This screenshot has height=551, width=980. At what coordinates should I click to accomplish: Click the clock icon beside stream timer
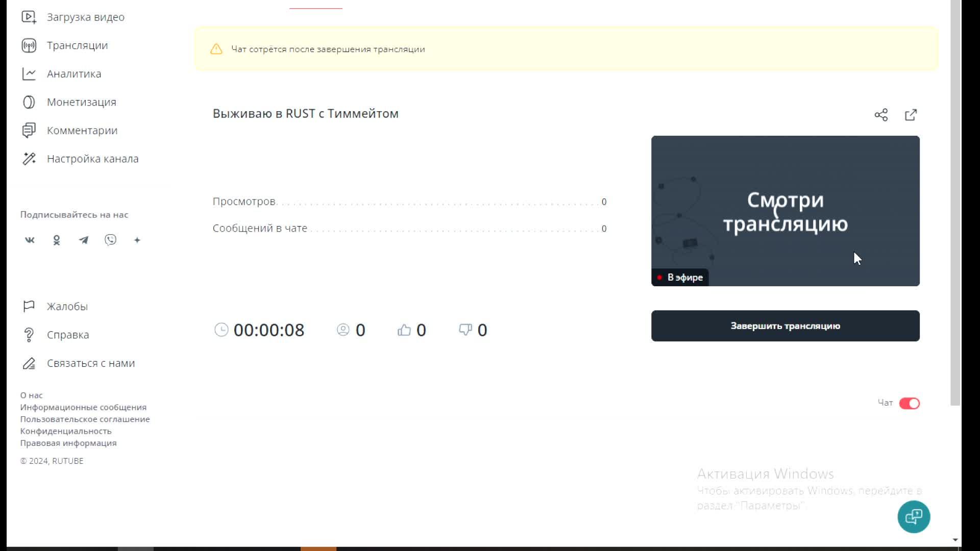[x=222, y=330]
